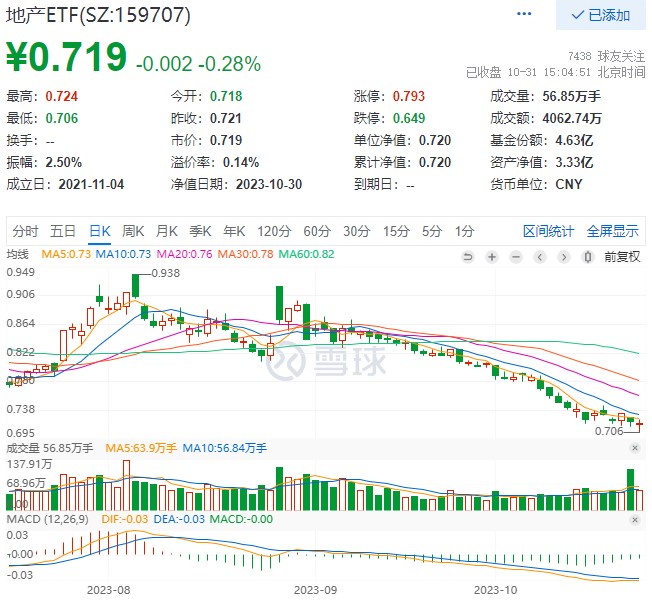Click the MA5:0.73 moving average label
652x600 pixels.
coord(66,254)
